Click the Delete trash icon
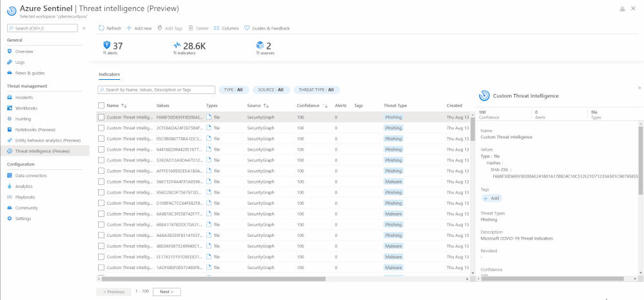 click(x=191, y=28)
